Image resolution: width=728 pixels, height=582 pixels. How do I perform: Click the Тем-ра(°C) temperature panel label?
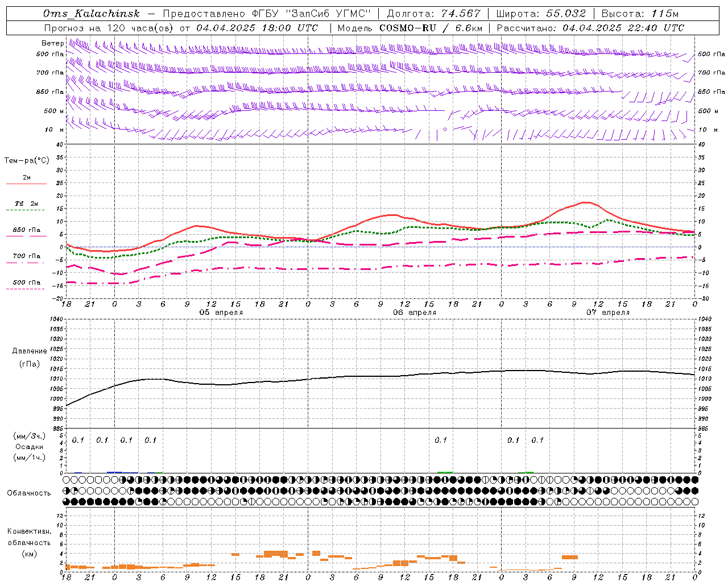coord(27,161)
